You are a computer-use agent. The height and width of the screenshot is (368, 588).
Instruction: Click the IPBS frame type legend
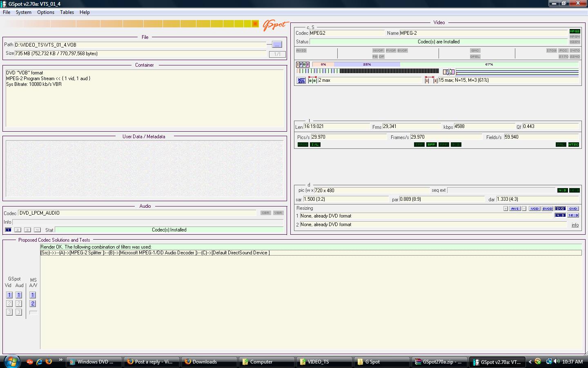coord(303,64)
